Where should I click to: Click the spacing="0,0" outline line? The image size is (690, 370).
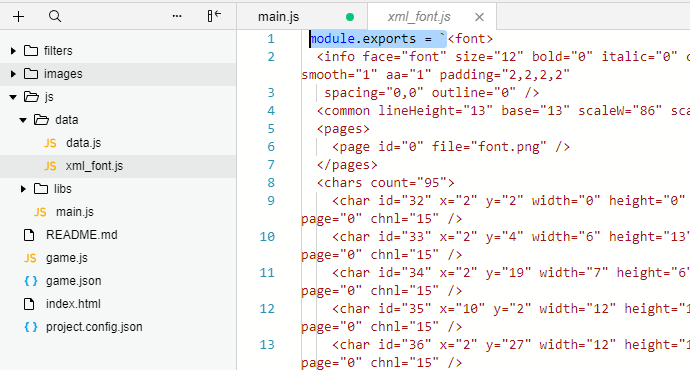coord(432,93)
